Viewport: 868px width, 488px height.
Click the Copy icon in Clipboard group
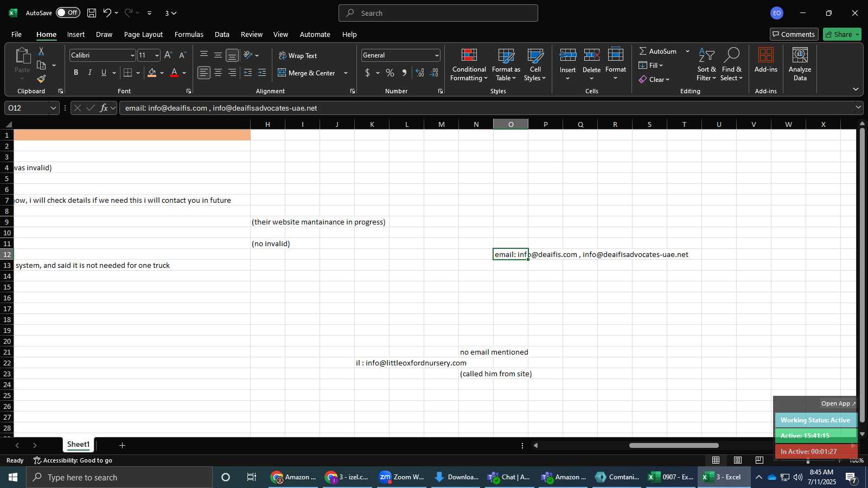(41, 65)
